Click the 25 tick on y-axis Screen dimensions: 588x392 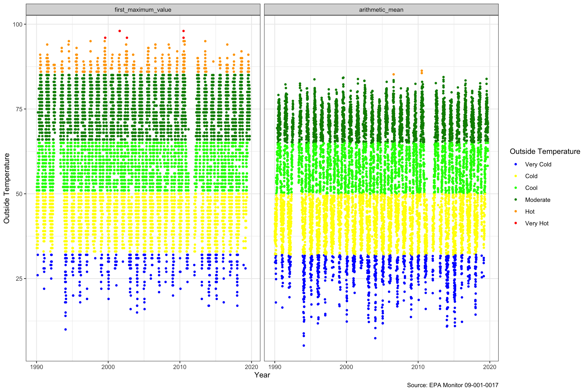pos(19,279)
